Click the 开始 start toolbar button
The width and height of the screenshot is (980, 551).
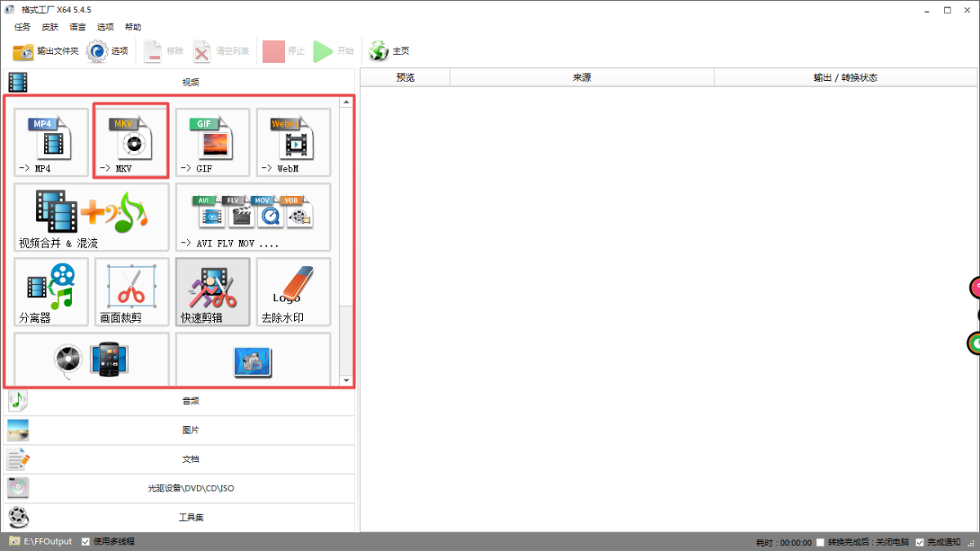coord(333,51)
